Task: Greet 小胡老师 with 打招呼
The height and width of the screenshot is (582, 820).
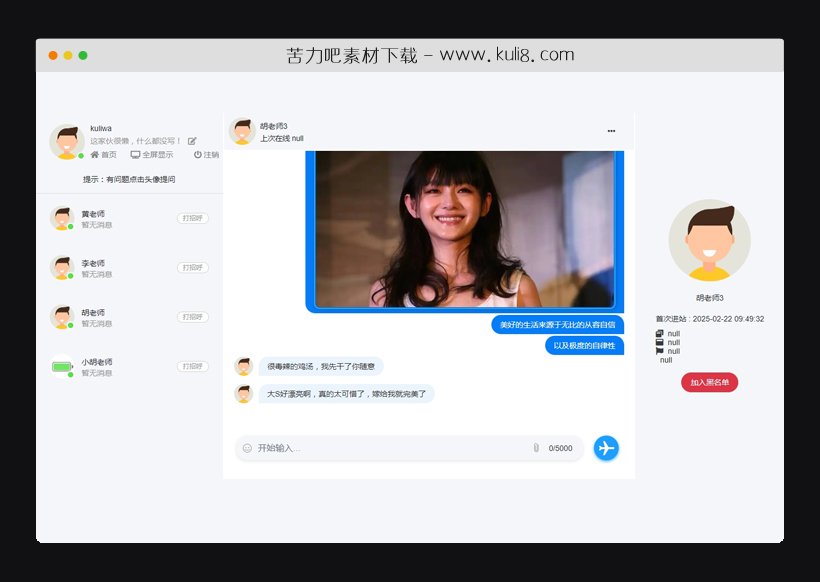Action: (x=191, y=366)
